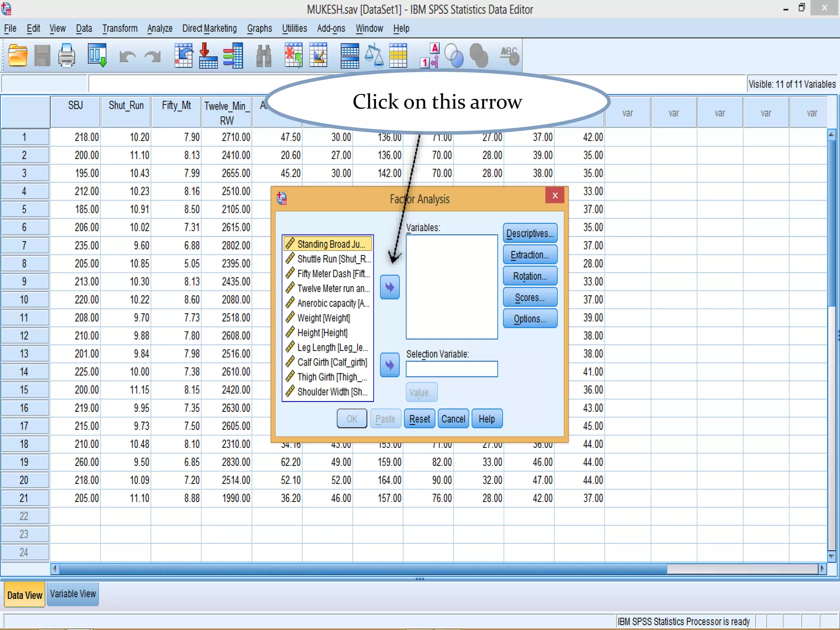Click the Weight Cases scale icon

pyautogui.click(x=374, y=56)
